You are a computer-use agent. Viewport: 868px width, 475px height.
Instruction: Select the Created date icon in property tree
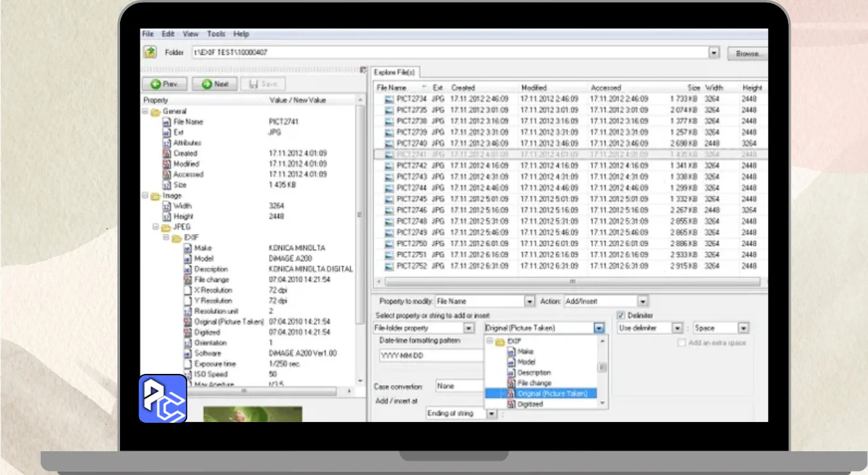167,153
